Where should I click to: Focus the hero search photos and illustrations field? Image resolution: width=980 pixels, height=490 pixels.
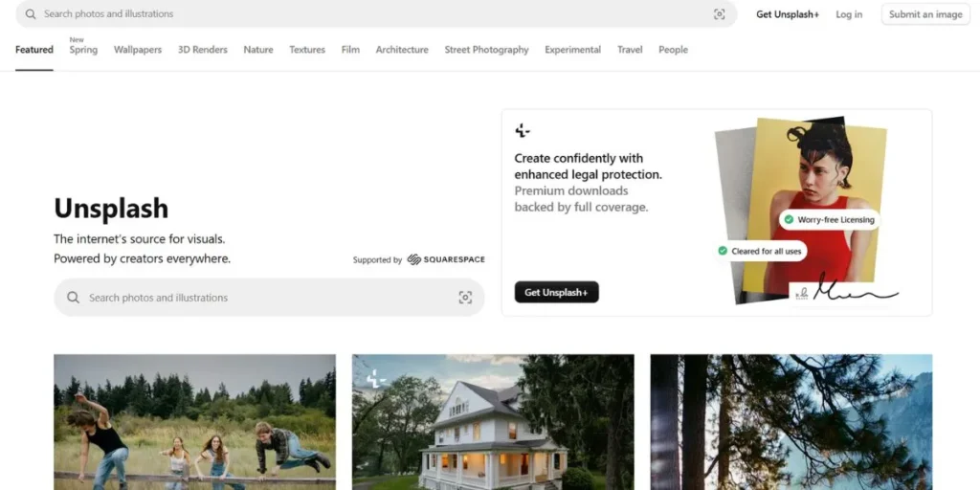pyautogui.click(x=269, y=298)
